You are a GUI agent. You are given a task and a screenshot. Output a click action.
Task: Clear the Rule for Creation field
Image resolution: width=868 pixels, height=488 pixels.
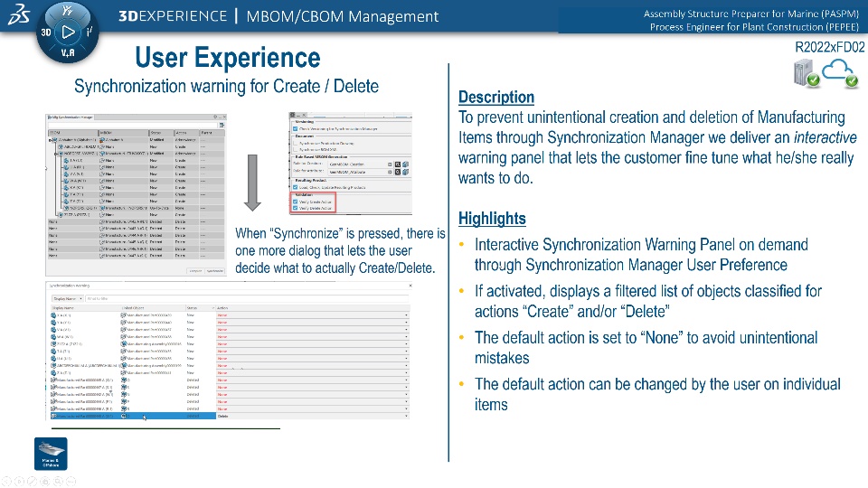[x=390, y=164]
